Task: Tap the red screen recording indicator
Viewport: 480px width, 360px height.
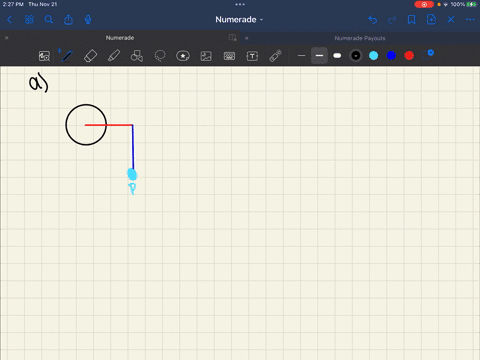Action: click(424, 4)
